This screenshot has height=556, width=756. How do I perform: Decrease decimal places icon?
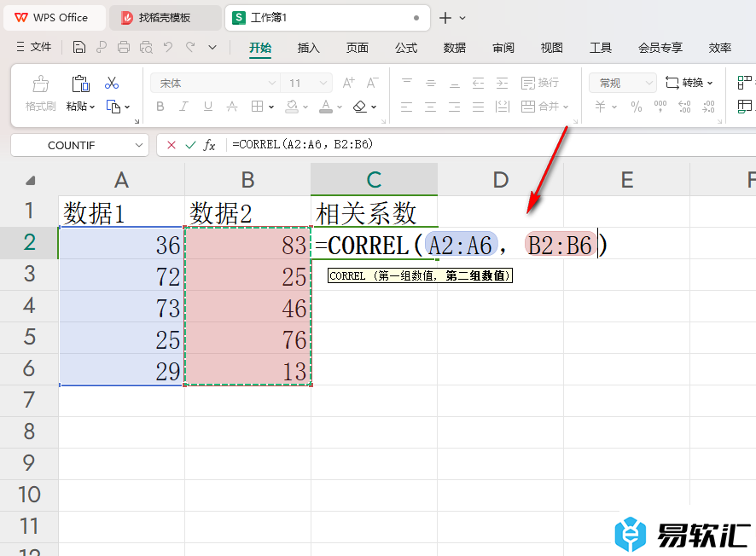[708, 107]
